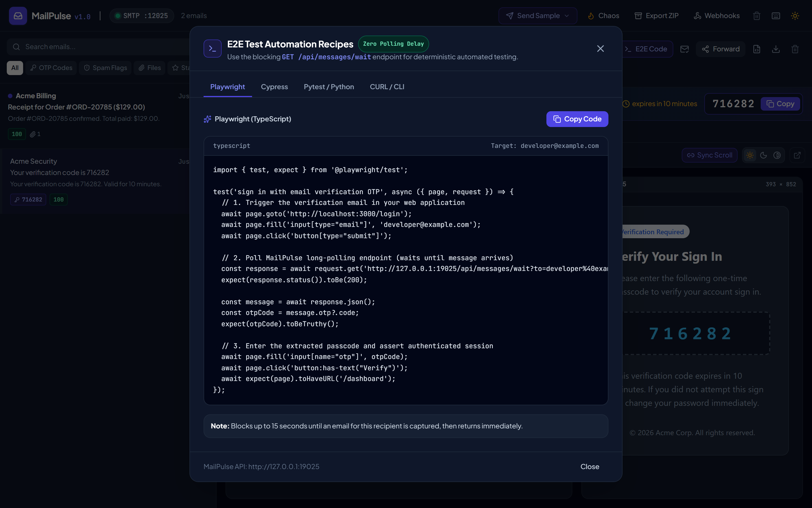Click the terminal icon in dialog header

pyautogui.click(x=212, y=49)
